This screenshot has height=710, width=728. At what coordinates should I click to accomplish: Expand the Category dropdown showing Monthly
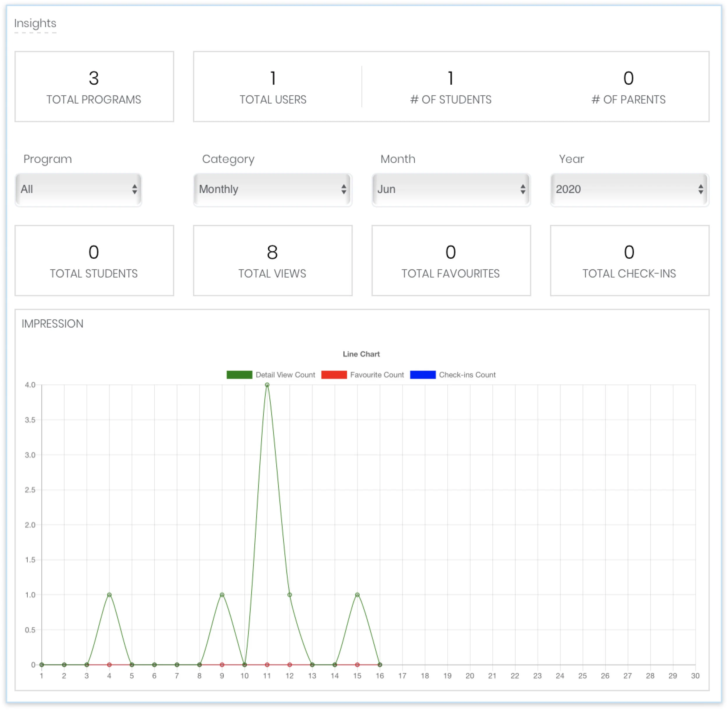pyautogui.click(x=272, y=190)
